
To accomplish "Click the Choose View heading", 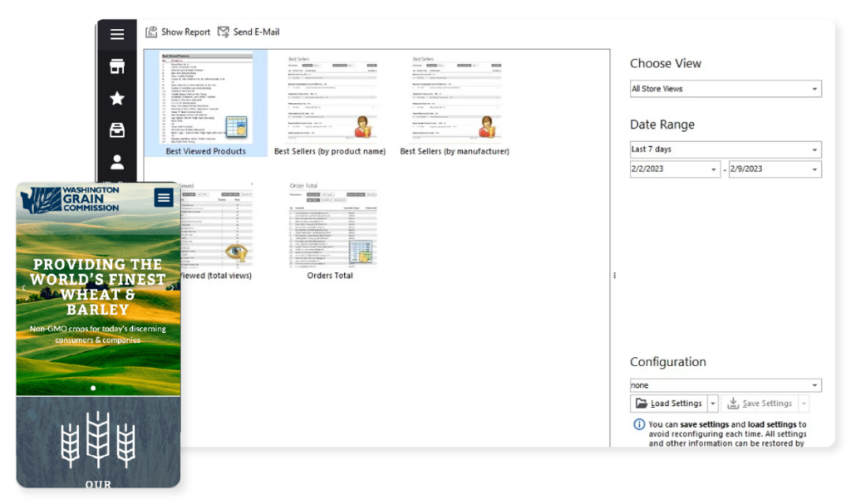I will [666, 63].
